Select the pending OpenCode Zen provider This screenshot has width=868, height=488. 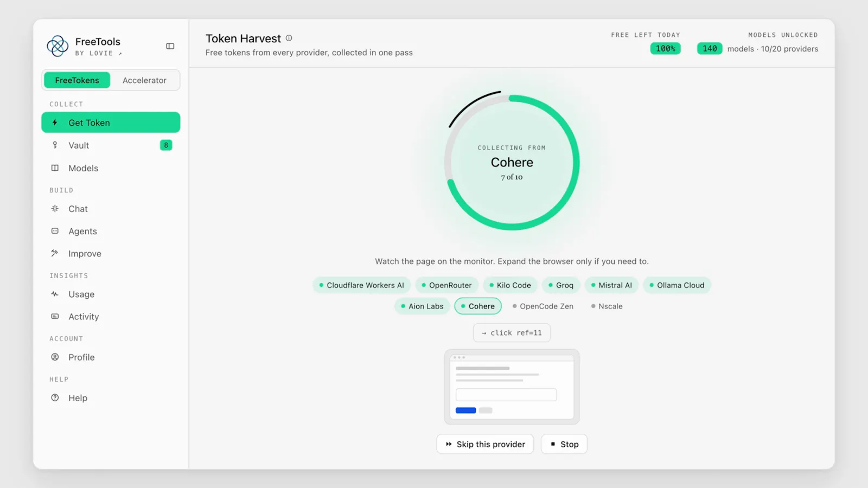coord(543,306)
